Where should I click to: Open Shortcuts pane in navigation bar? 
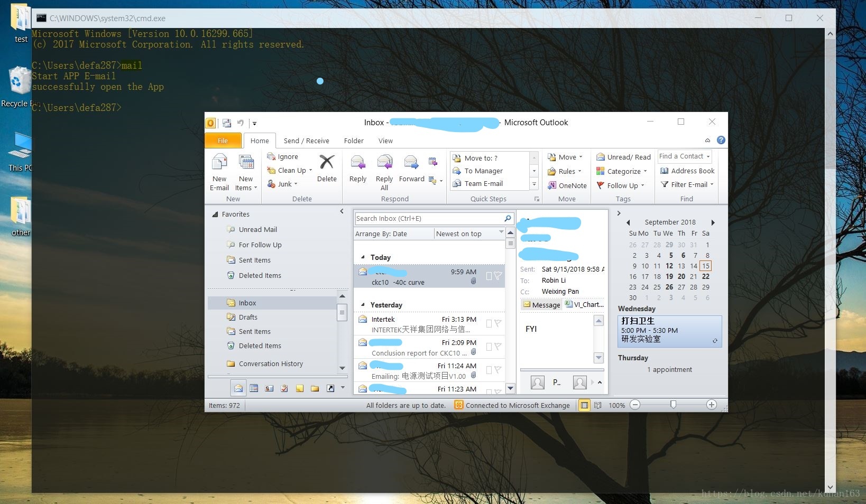330,388
